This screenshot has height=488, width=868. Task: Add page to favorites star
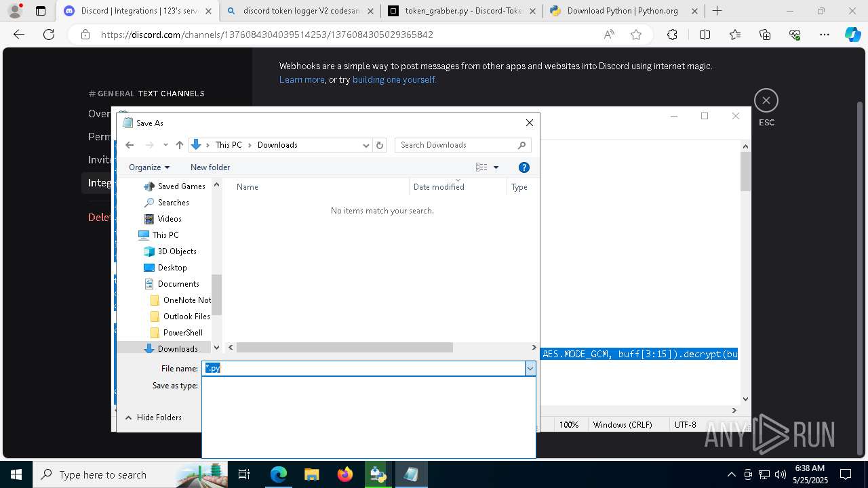636,35
